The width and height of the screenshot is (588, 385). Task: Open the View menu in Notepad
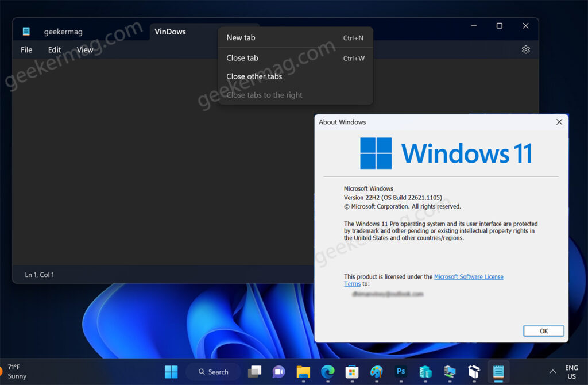pyautogui.click(x=85, y=49)
